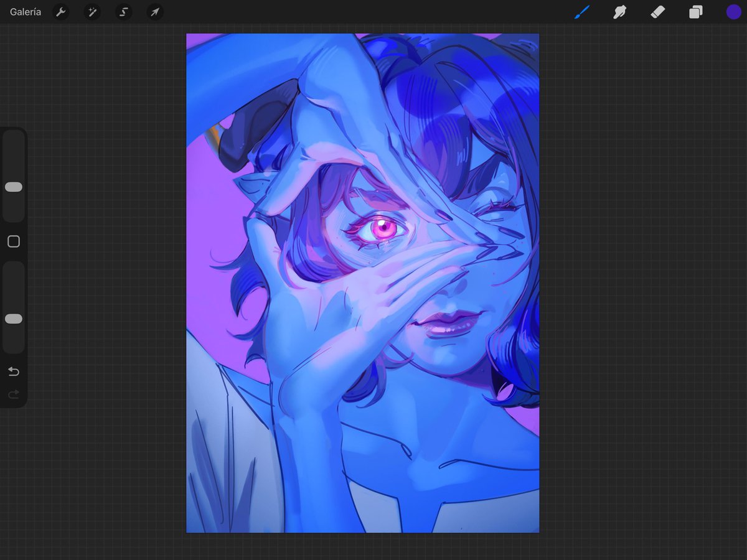Screen dimensions: 747x560
Task: Open the Actions menu with the wrench icon
Action: (60, 11)
